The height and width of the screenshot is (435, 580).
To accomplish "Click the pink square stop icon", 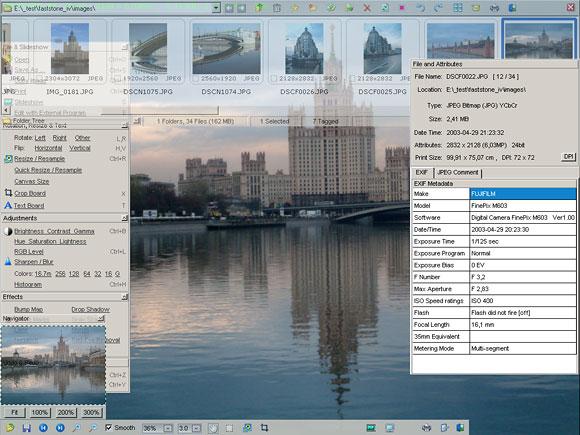I will 402,8.
